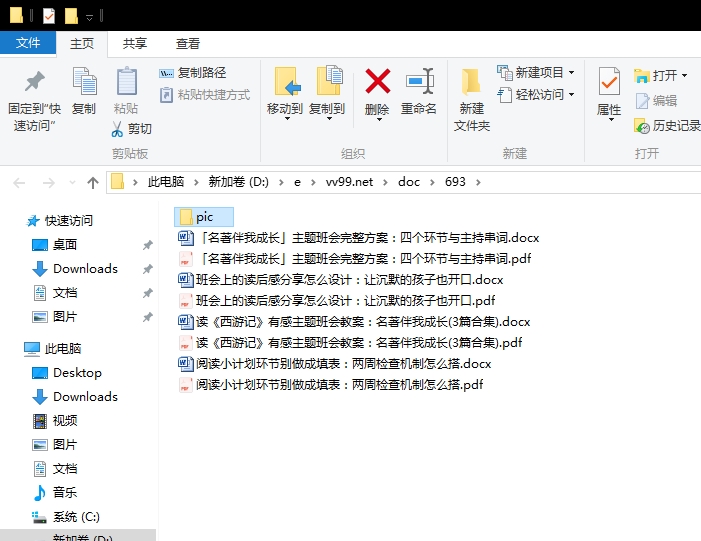This screenshot has height=541, width=701.
Task: Select 「名著伴我成长」主题班会完整方案.docx file
Action: pos(359,237)
